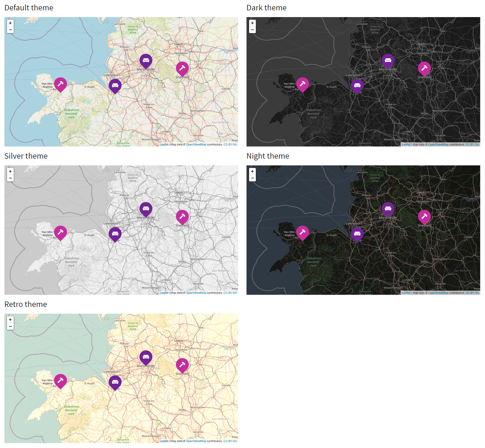The image size is (485, 448).
Task: Tap the Sheffield hammer marker in Retro theme
Action: 182,365
